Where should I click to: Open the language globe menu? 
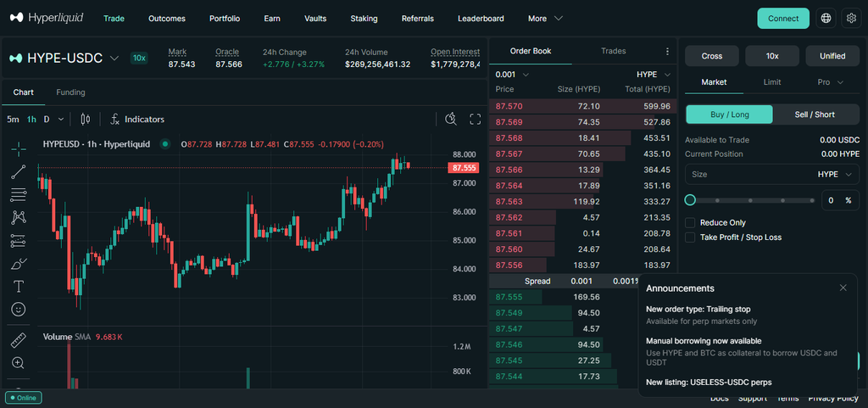pos(826,19)
